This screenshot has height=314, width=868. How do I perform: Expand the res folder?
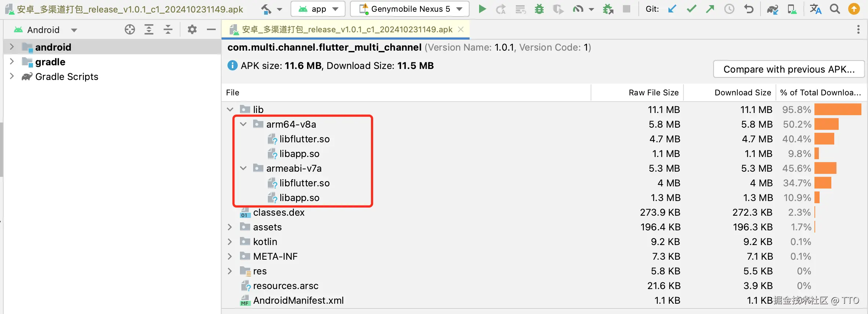[x=230, y=271]
